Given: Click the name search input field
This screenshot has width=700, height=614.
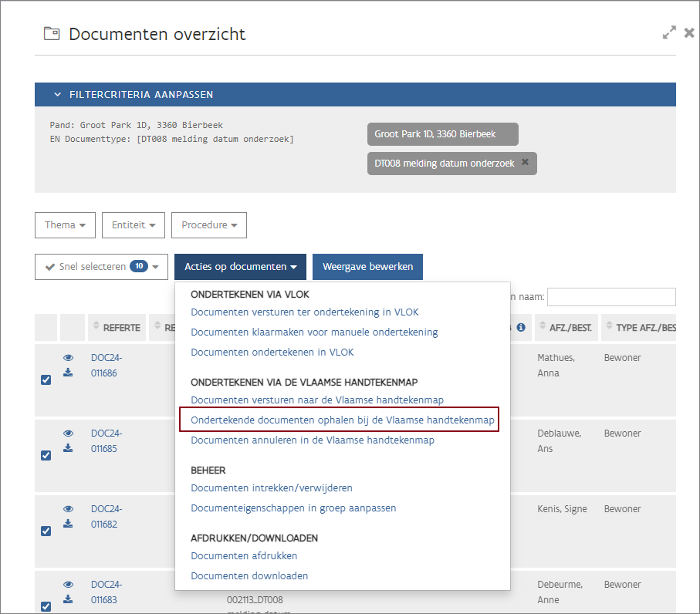Looking at the screenshot, I should 610,297.
